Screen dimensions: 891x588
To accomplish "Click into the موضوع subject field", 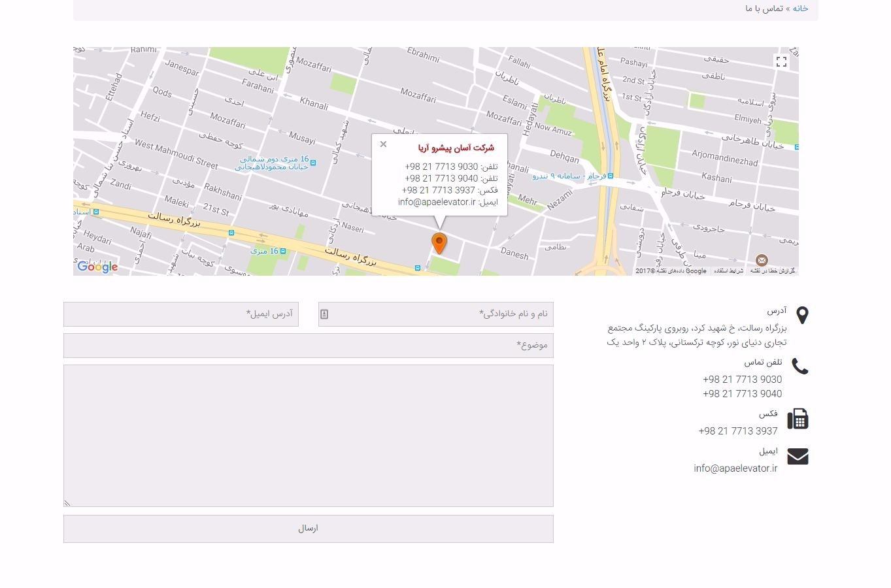I will point(309,346).
